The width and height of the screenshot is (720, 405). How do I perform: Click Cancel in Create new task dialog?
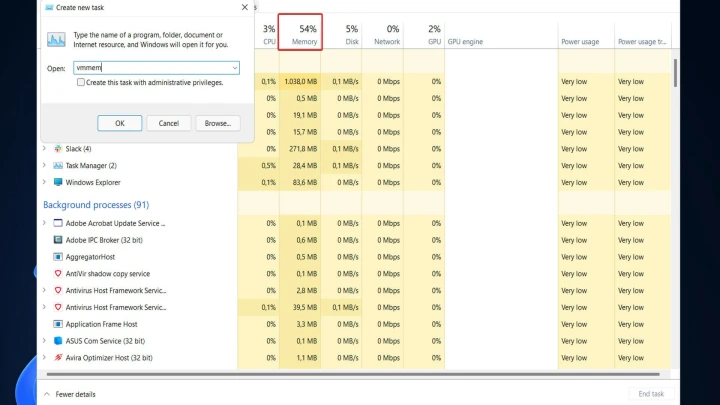[169, 123]
